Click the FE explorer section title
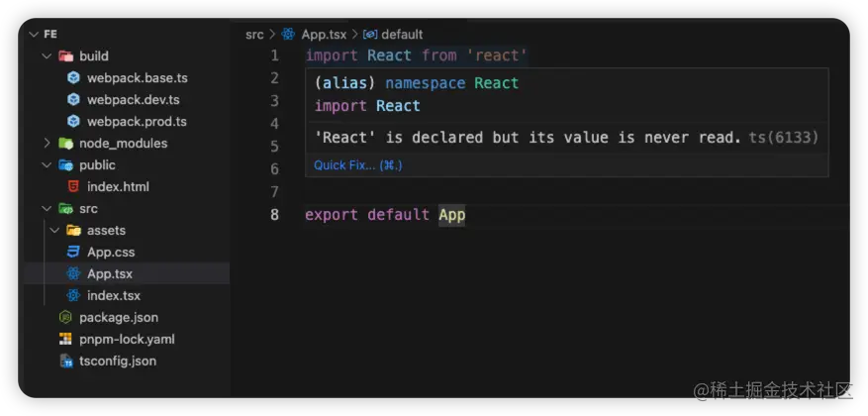The image size is (868, 416). (x=50, y=35)
